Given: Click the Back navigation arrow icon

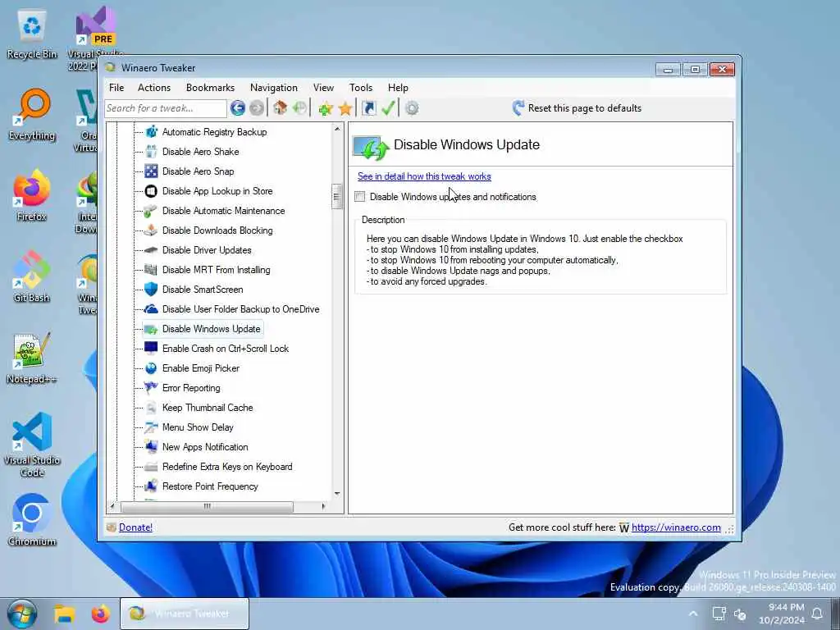Looking at the screenshot, I should [x=238, y=108].
